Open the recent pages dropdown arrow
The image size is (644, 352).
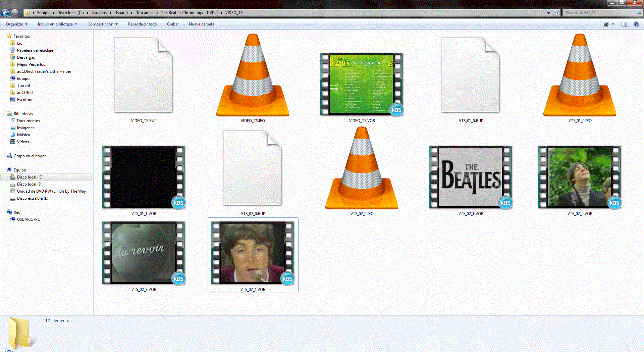click(21, 13)
